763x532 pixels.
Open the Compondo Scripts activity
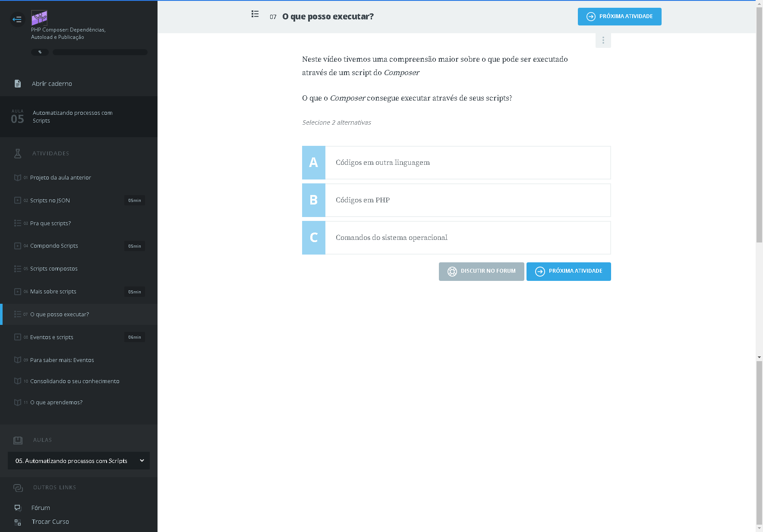coord(54,246)
